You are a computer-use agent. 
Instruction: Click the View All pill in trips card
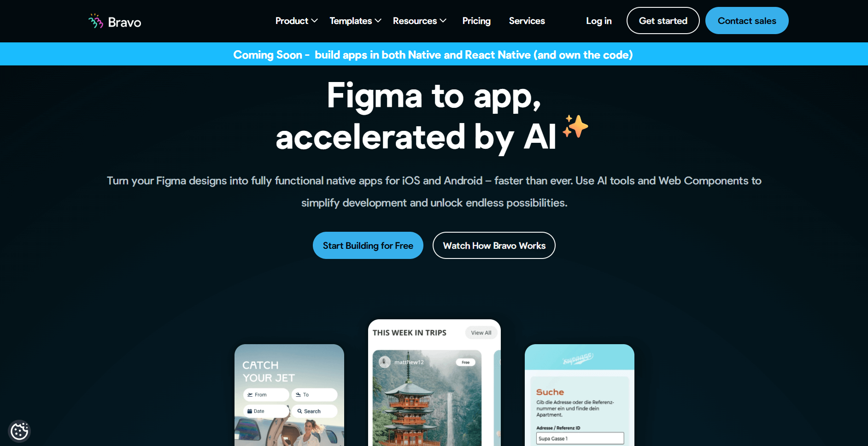[x=481, y=333]
